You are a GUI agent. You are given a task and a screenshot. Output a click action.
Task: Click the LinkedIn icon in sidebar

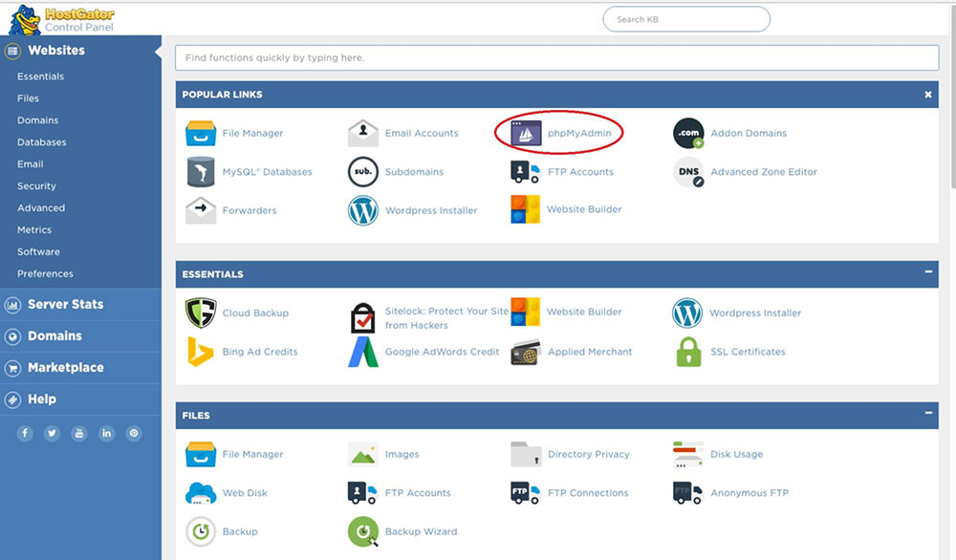point(107,433)
